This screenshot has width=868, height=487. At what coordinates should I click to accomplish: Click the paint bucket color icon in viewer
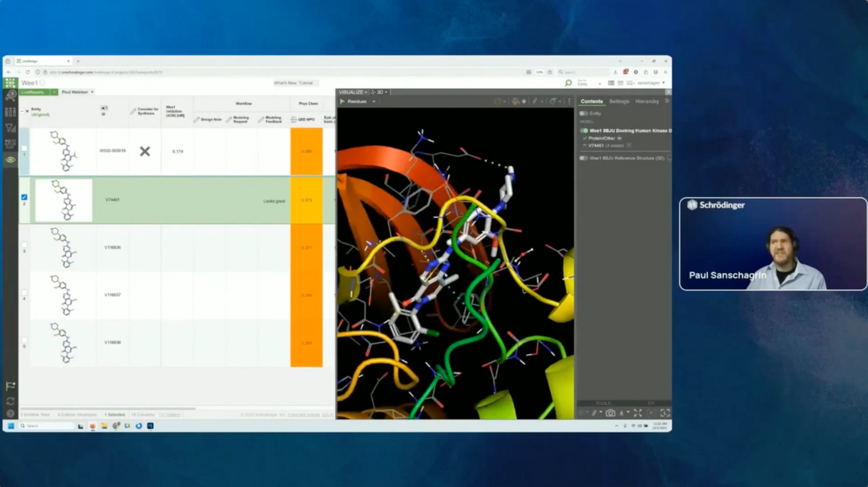[x=515, y=102]
